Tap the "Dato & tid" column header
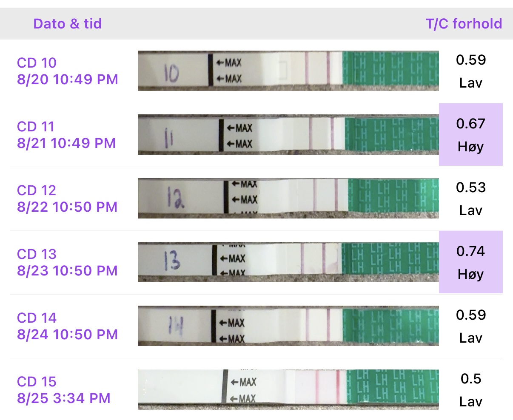This screenshot has width=513, height=420. pos(67,23)
